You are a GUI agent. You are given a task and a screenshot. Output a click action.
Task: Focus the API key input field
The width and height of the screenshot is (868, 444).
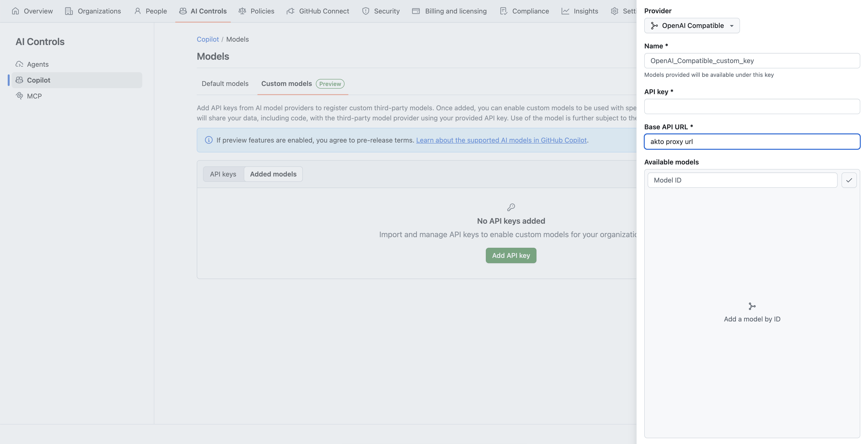[752, 106]
